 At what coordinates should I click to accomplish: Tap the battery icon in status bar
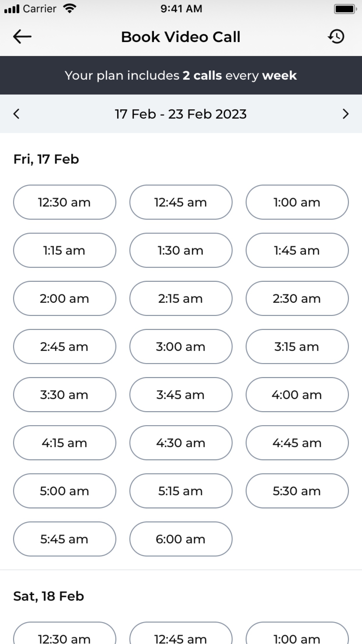pos(345,9)
